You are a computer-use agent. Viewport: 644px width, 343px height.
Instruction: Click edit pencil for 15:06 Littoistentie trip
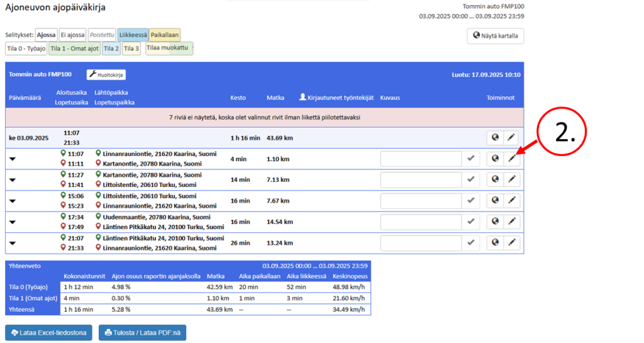point(512,201)
